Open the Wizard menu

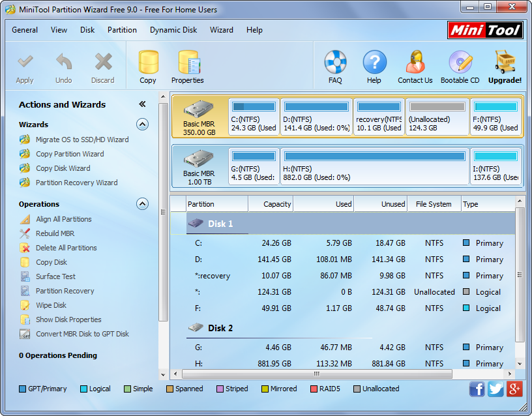222,30
